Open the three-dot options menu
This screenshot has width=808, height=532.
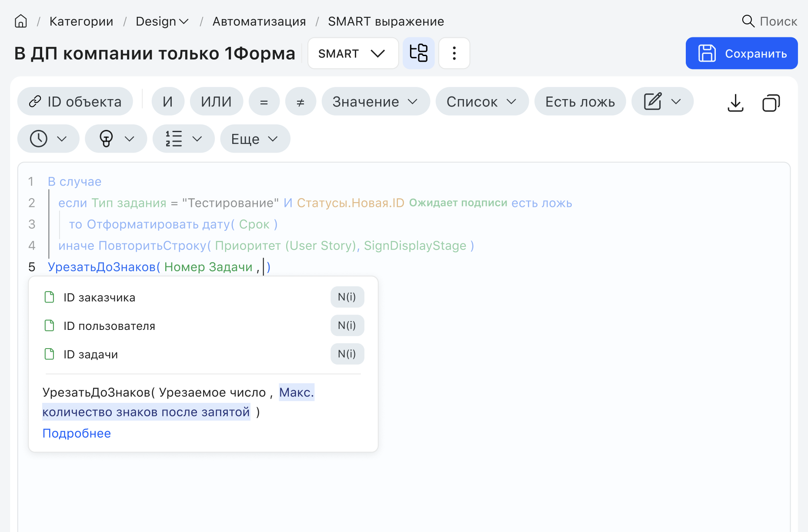pyautogui.click(x=454, y=53)
